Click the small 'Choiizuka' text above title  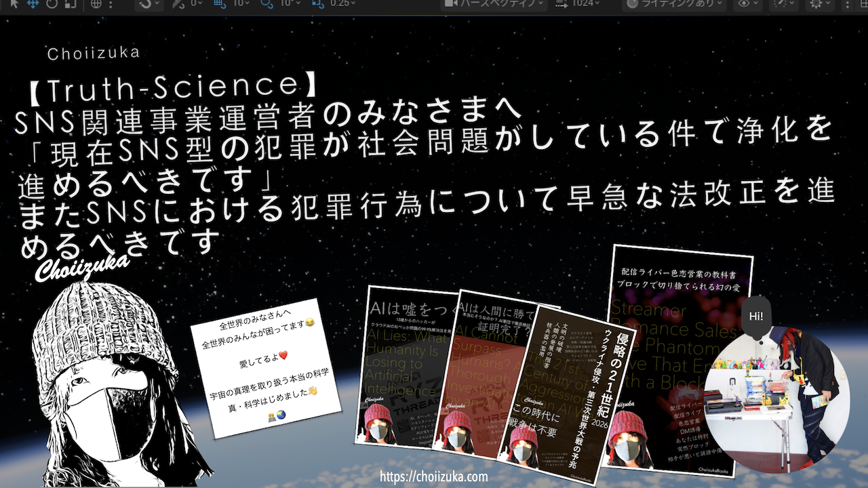(94, 52)
